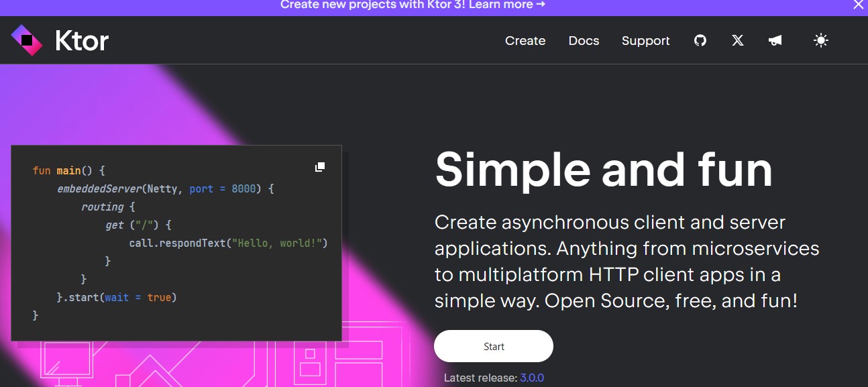Open the Docs menu item
Viewport: 868px width, 387px height.
pos(584,41)
